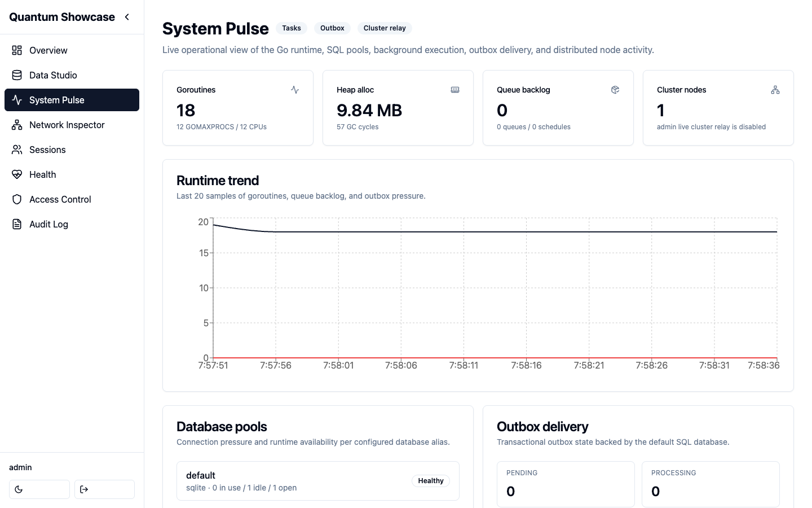Image resolution: width=812 pixels, height=508 pixels.
Task: Click chart time label 7:58:01
Action: point(338,365)
